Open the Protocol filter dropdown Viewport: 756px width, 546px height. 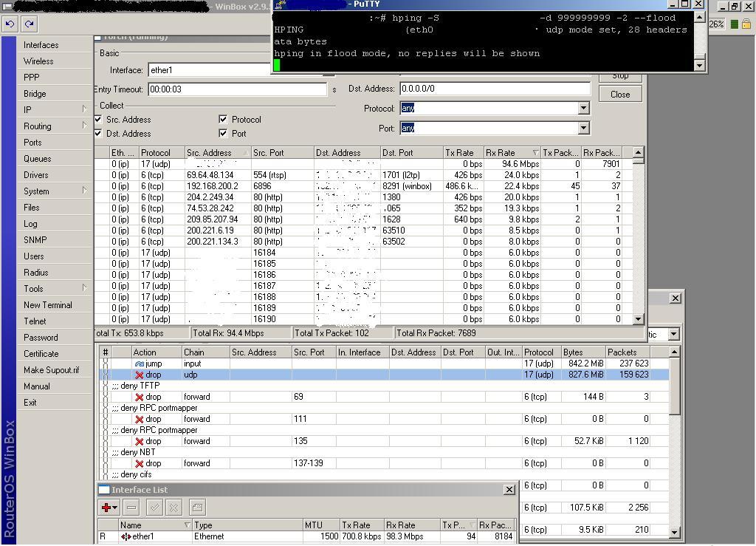tap(583, 109)
